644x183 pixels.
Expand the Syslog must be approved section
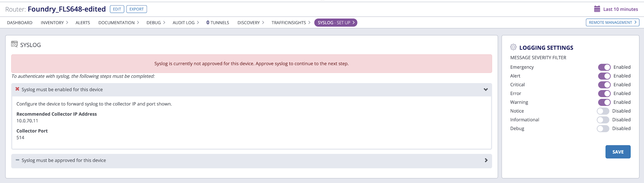486,160
